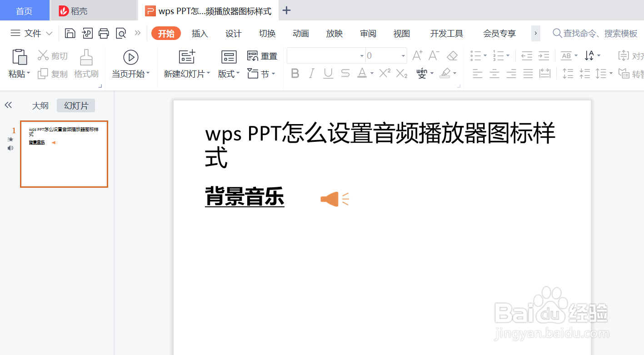Click the 查找命令 search box

pos(595,33)
